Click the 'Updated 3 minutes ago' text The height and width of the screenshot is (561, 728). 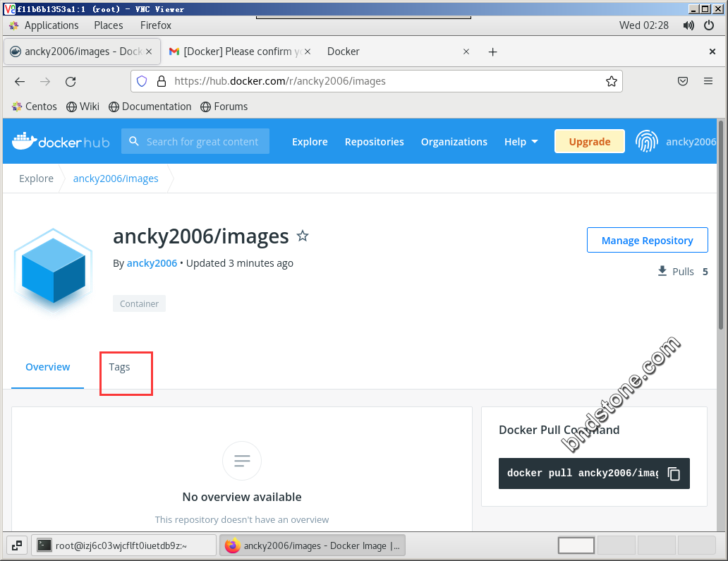240,263
